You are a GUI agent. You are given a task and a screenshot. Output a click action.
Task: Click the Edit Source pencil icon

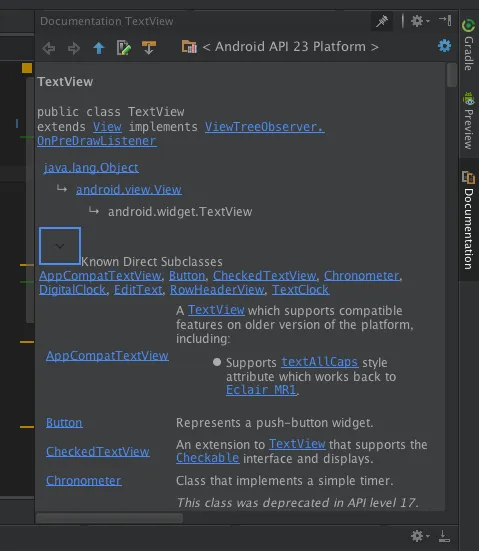124,48
